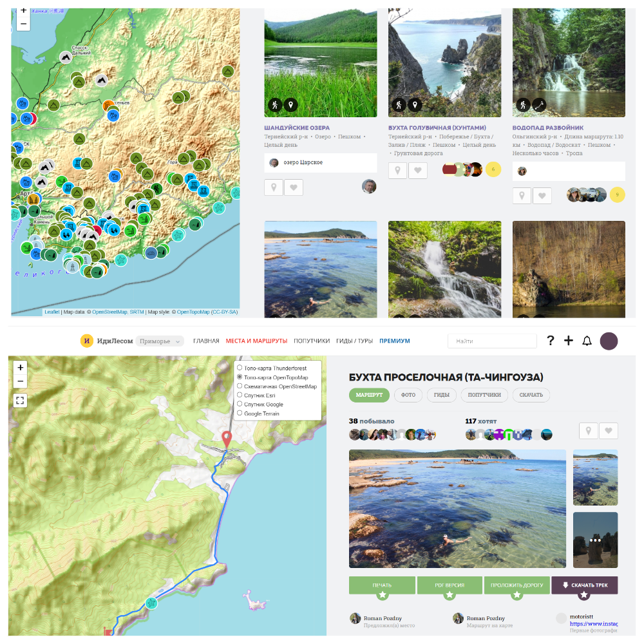Image resolution: width=644 pixels, height=644 pixels.
Task: Open the help question mark icon
Action: pyautogui.click(x=550, y=341)
